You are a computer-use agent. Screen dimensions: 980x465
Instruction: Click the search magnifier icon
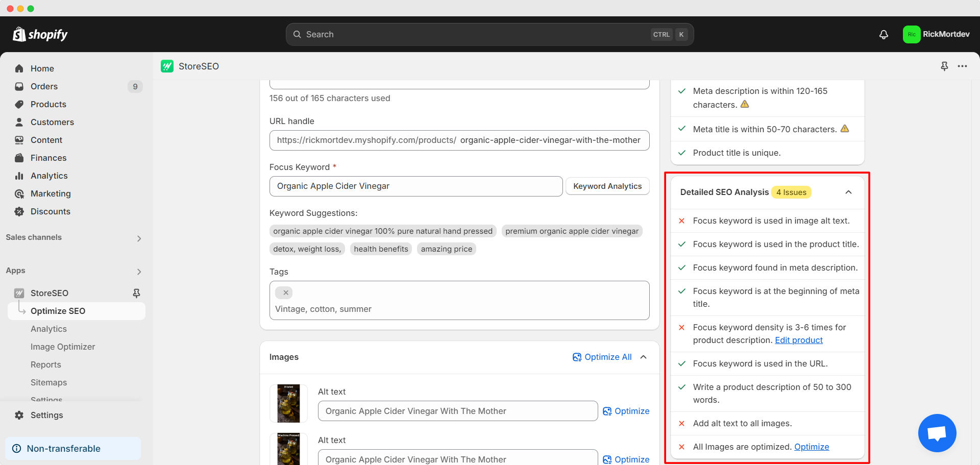[297, 34]
